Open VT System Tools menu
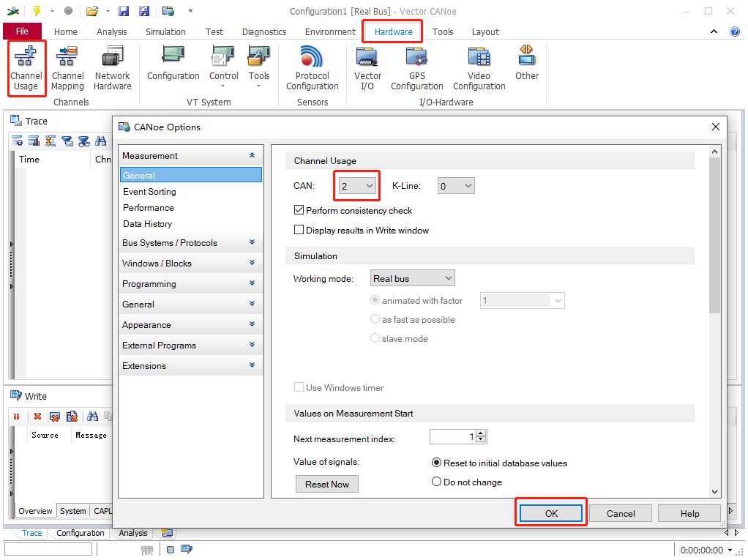The image size is (748, 560). coord(258,67)
